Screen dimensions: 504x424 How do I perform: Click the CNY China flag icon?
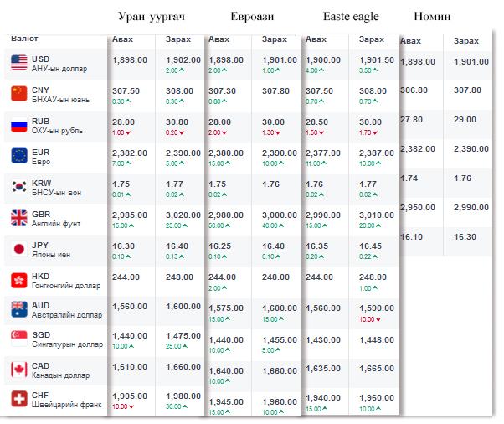19,94
